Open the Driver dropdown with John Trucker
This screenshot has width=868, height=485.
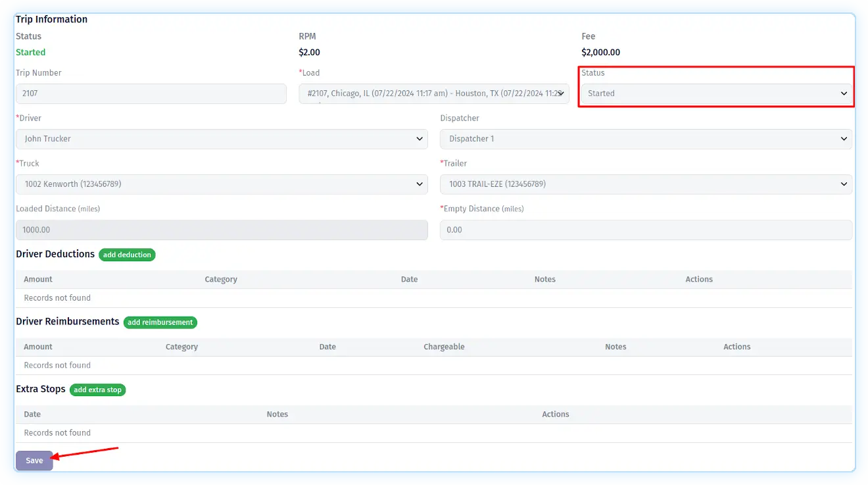tap(221, 139)
